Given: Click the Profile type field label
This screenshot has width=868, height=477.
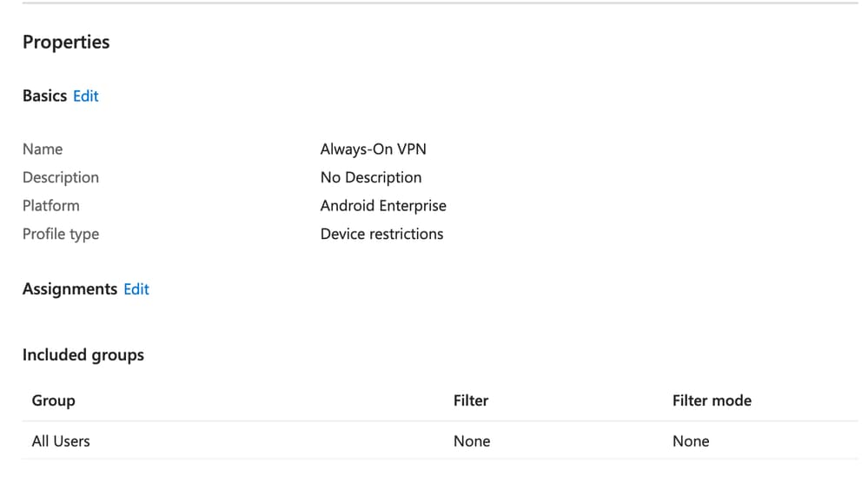Looking at the screenshot, I should [61, 234].
